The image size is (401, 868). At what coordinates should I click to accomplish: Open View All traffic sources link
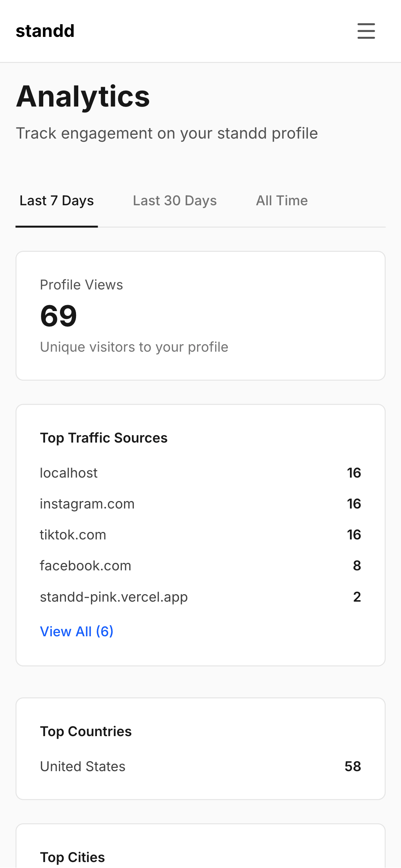coord(76,631)
